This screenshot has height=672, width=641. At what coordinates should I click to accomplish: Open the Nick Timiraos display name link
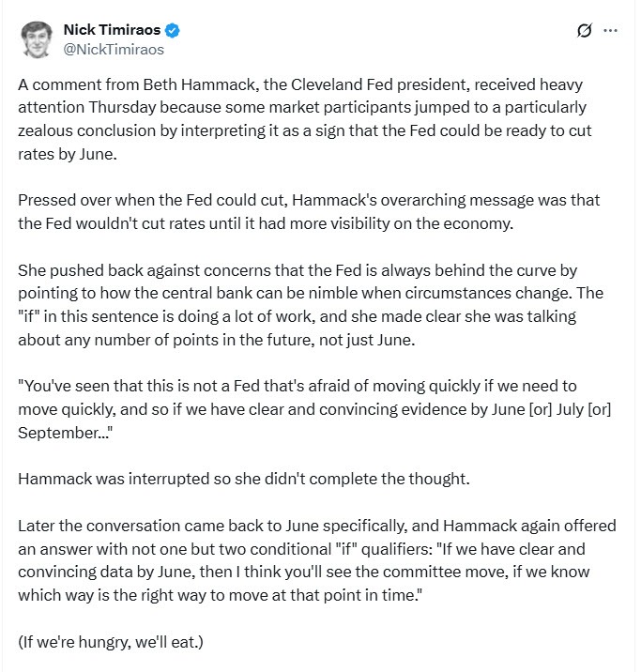pyautogui.click(x=112, y=30)
